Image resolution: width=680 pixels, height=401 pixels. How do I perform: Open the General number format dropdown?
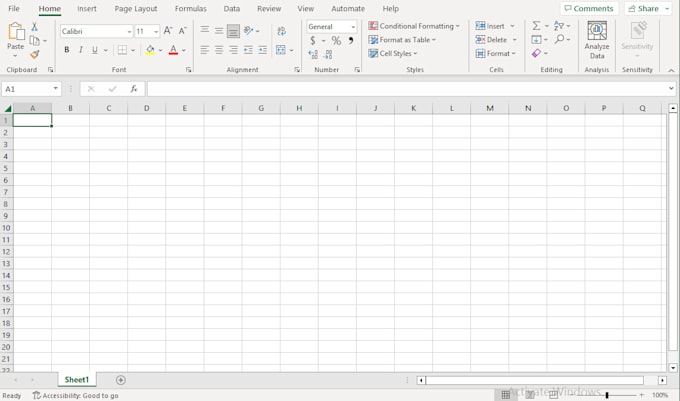click(x=353, y=27)
